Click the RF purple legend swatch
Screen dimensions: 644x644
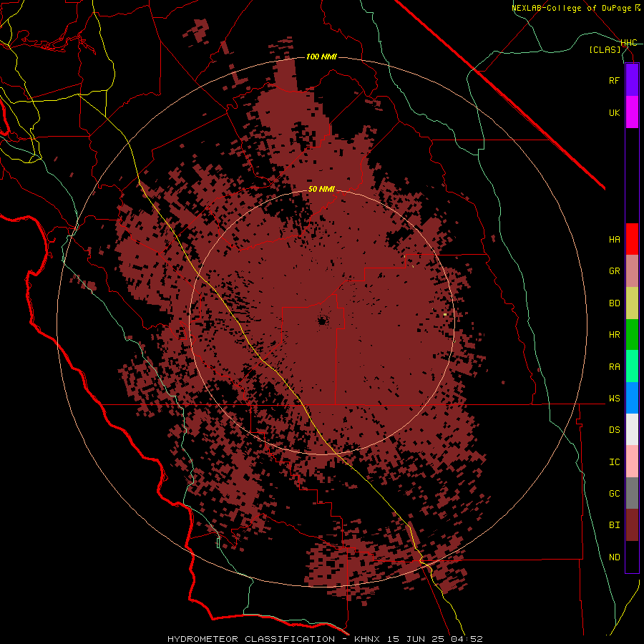[x=632, y=80]
